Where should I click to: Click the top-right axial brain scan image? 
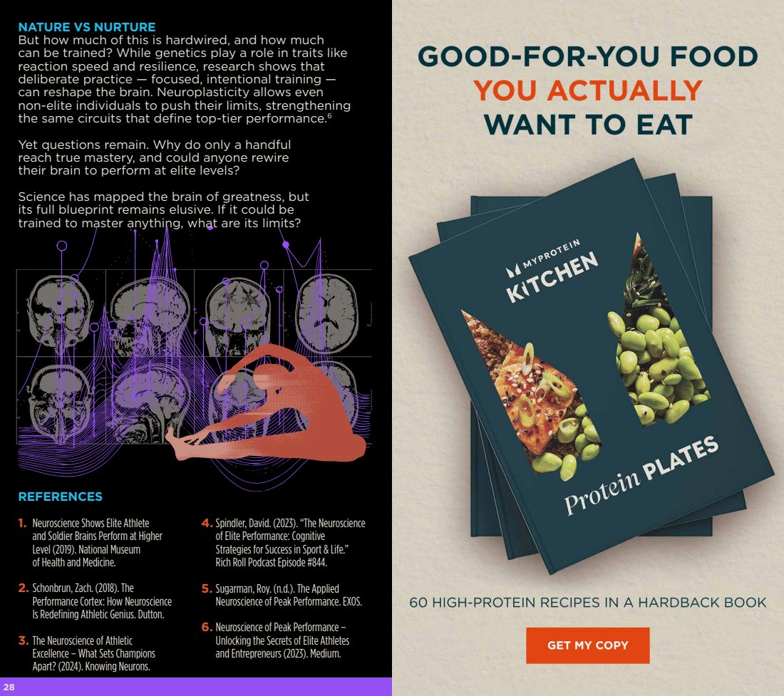click(x=328, y=312)
